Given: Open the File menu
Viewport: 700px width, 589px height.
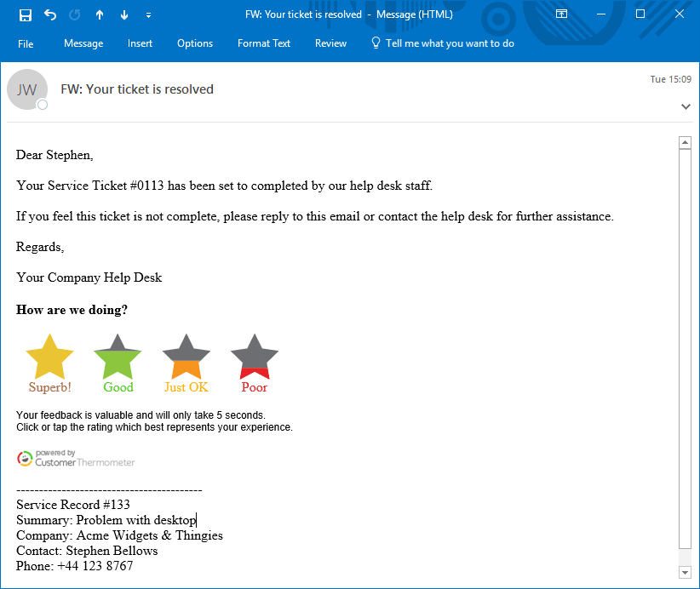Looking at the screenshot, I should click(26, 43).
